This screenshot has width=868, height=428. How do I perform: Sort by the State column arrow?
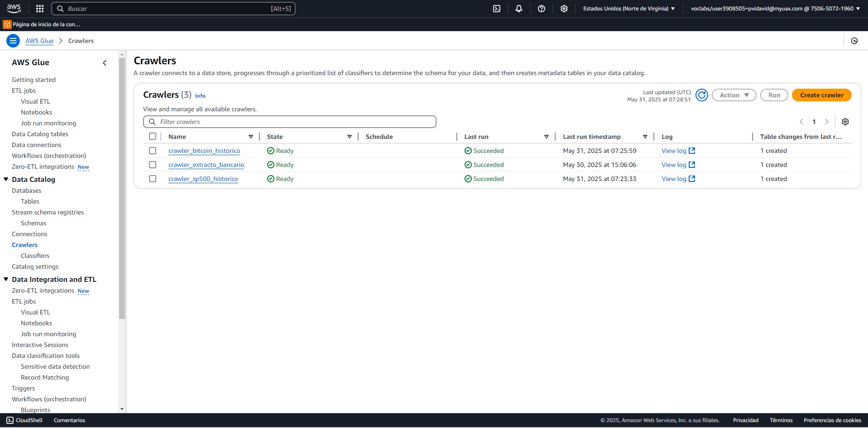coord(350,137)
